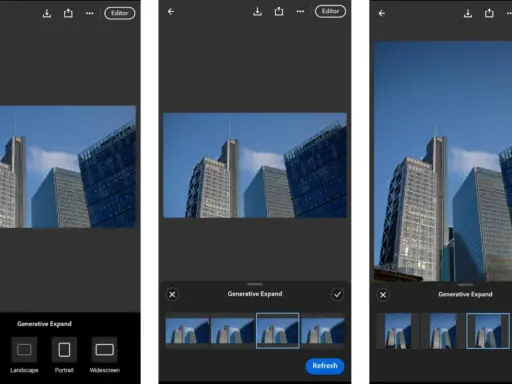Cancel Generative Expand in right screen
The image size is (512, 384).
point(383,295)
